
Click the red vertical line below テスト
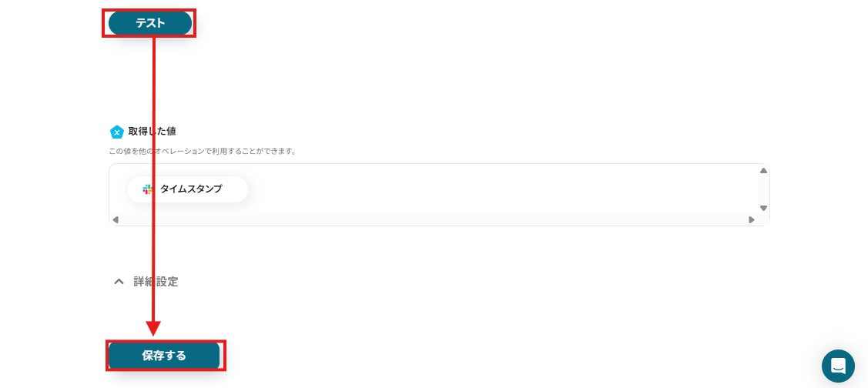tap(153, 179)
